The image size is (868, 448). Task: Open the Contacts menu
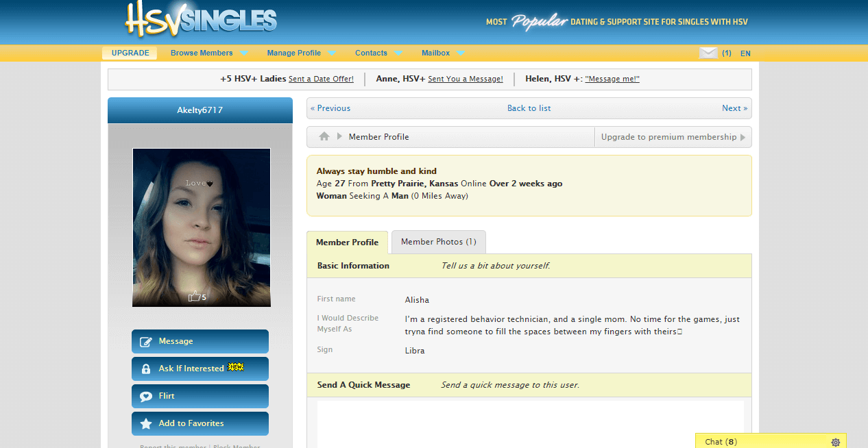pyautogui.click(x=371, y=53)
